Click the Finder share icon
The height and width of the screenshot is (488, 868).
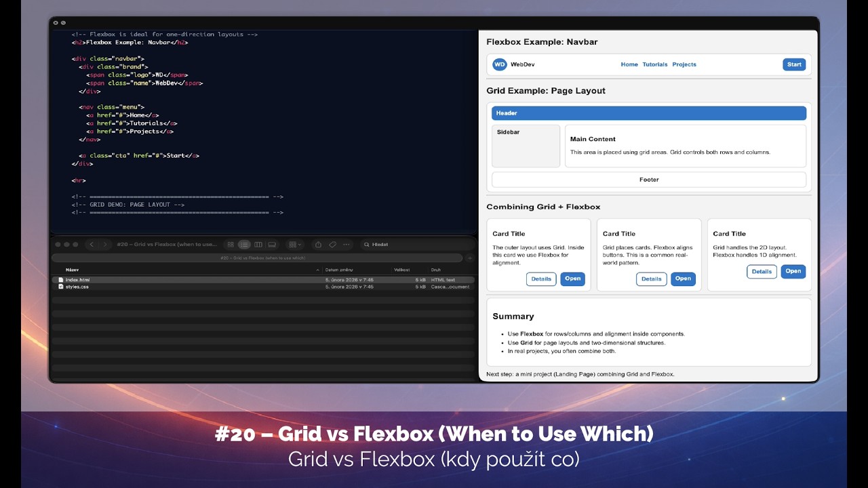[x=319, y=245]
